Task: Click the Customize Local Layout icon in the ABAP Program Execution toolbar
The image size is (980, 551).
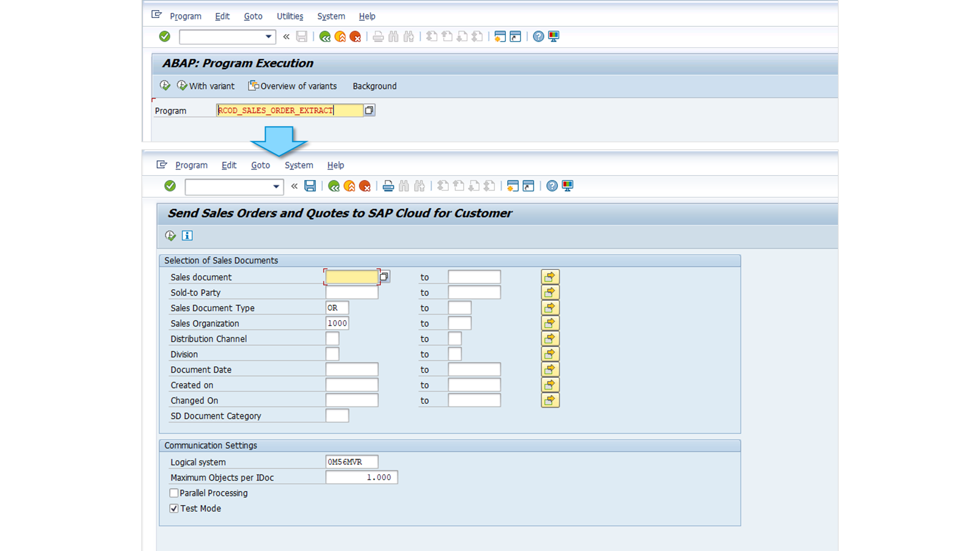Action: tap(554, 37)
